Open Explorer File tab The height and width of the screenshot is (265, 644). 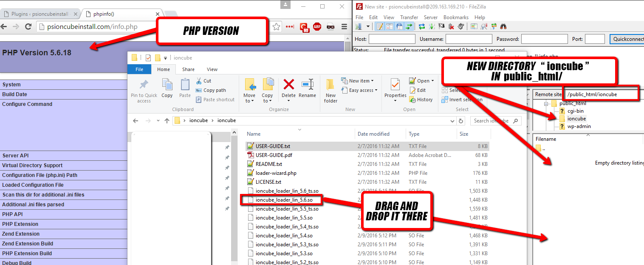pyautogui.click(x=139, y=69)
